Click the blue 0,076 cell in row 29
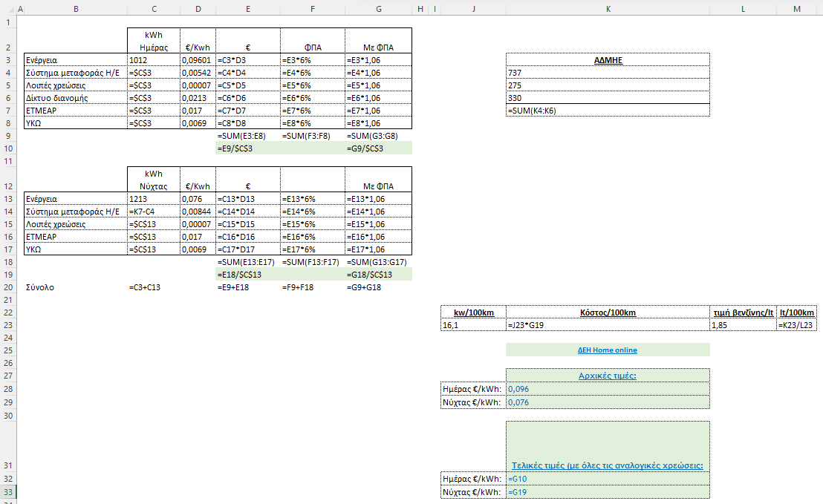Screen dimensions: 823x504 [x=608, y=402]
